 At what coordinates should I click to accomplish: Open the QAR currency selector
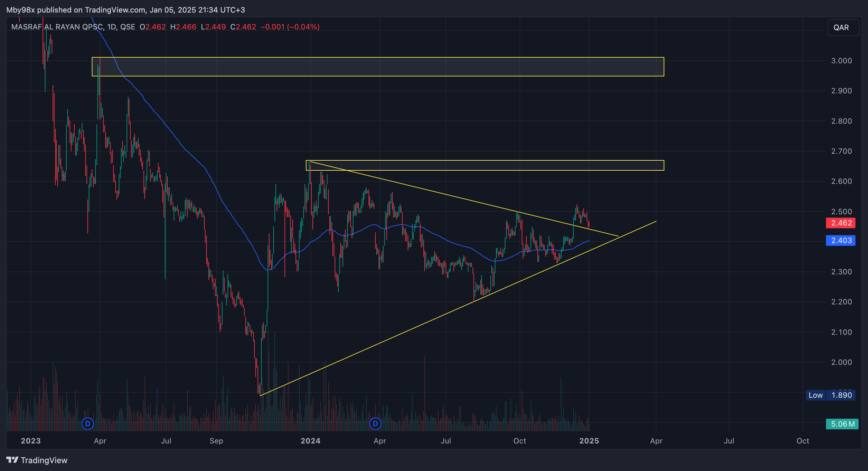click(843, 27)
